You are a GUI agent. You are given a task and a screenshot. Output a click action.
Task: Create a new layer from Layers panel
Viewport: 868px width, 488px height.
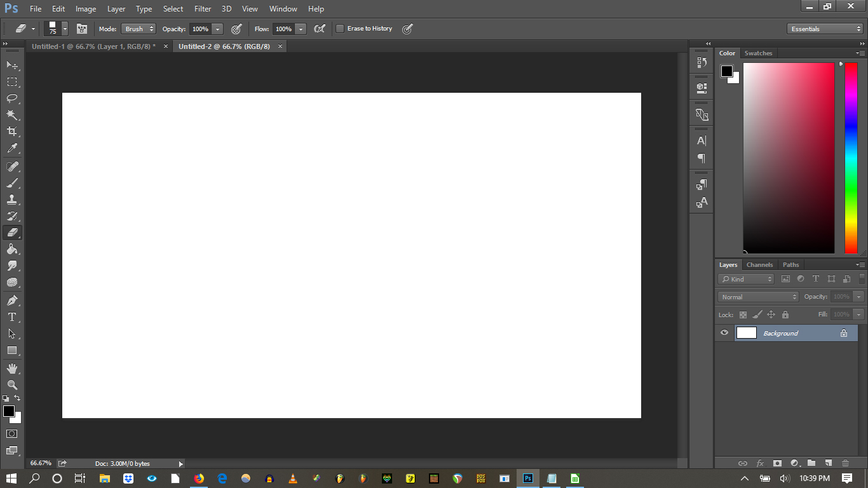coord(828,463)
